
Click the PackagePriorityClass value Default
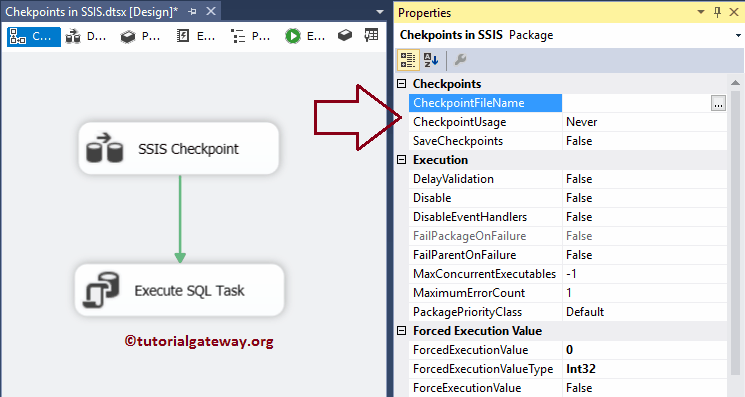point(585,312)
